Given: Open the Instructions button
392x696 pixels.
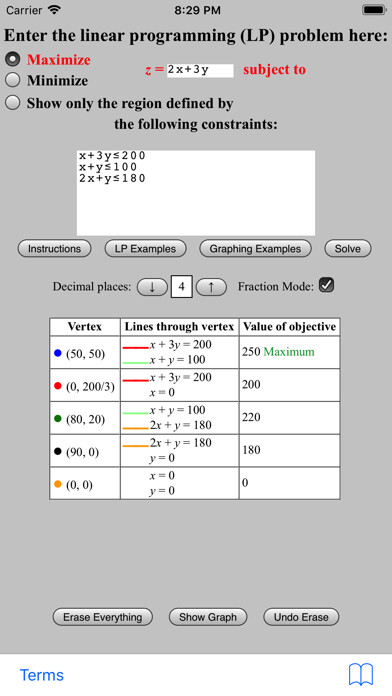Looking at the screenshot, I should coord(54,249).
